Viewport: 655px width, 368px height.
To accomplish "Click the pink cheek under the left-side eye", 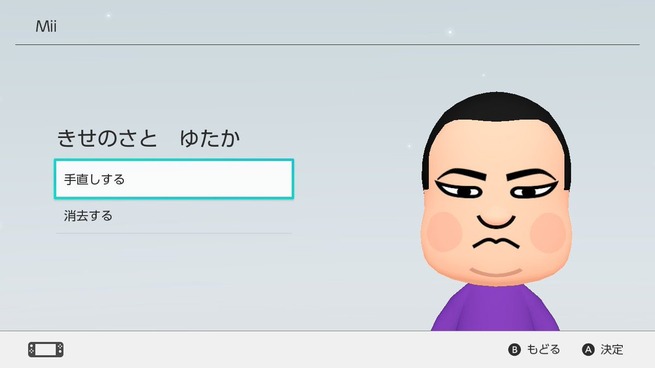I will 444,231.
